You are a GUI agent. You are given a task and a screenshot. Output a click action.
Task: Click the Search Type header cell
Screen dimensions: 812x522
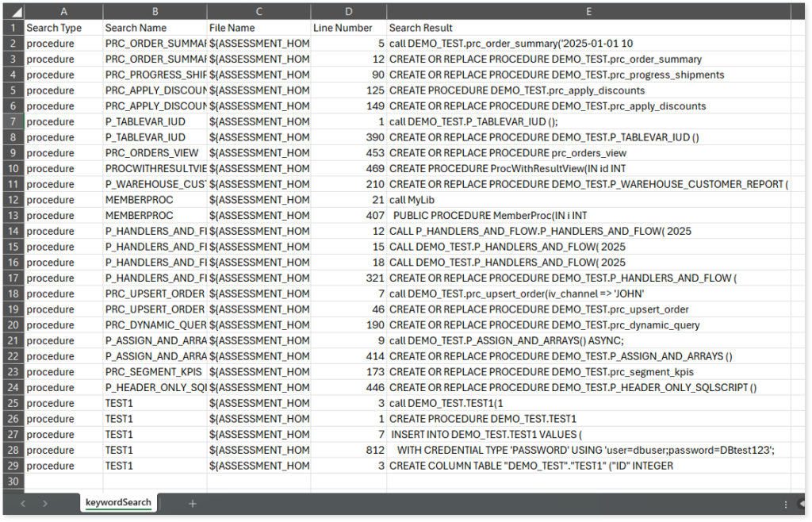63,28
